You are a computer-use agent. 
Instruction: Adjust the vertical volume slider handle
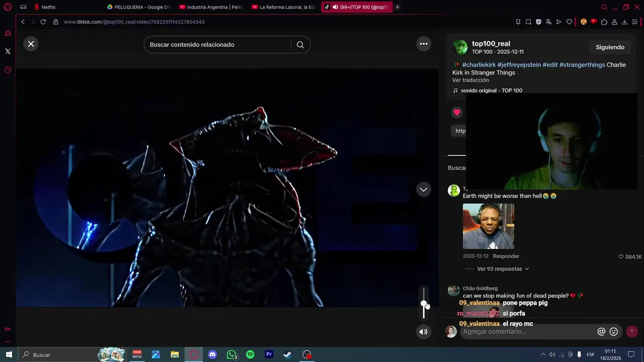424,304
